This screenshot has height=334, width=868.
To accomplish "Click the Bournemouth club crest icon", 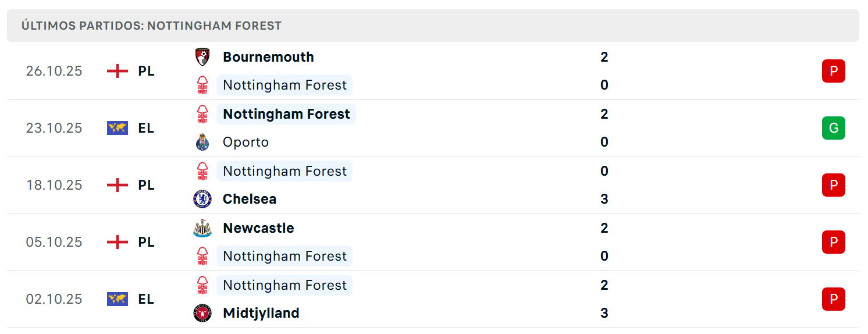I will (x=202, y=57).
